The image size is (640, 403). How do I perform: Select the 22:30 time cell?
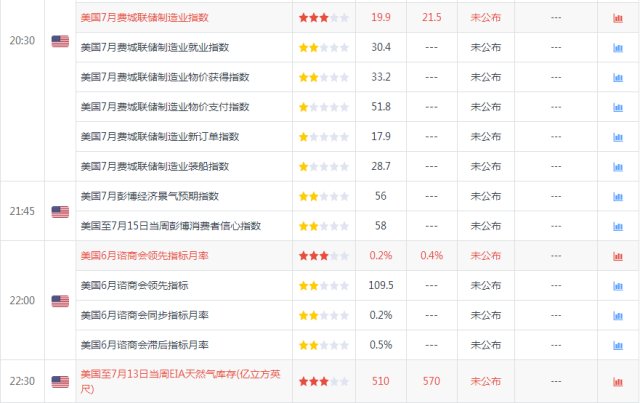point(22,381)
